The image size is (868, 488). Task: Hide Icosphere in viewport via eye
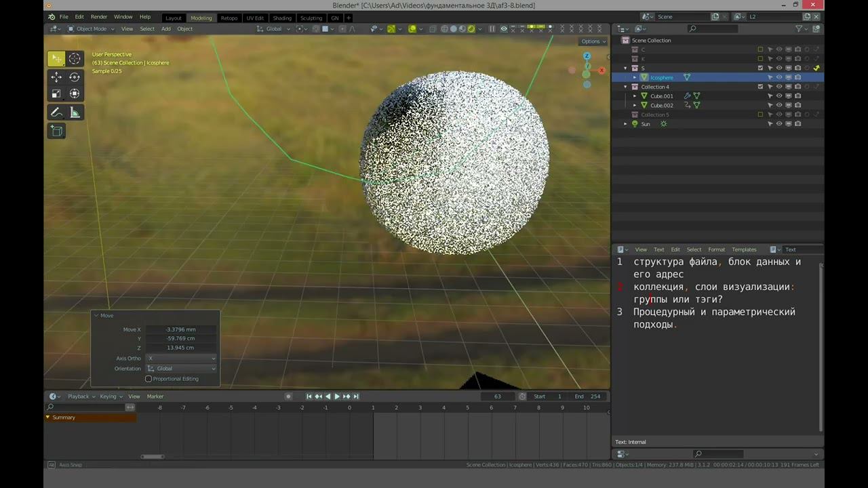[x=779, y=77]
